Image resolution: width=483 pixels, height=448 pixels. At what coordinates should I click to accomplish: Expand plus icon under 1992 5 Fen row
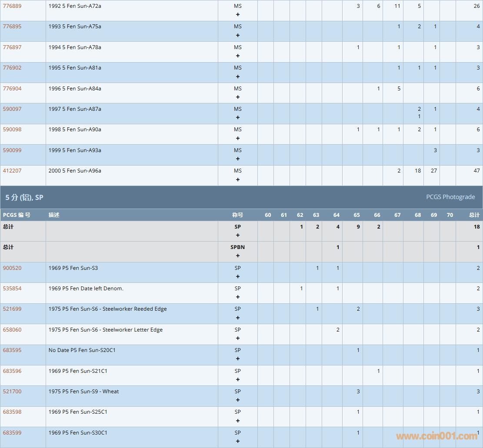(x=238, y=15)
